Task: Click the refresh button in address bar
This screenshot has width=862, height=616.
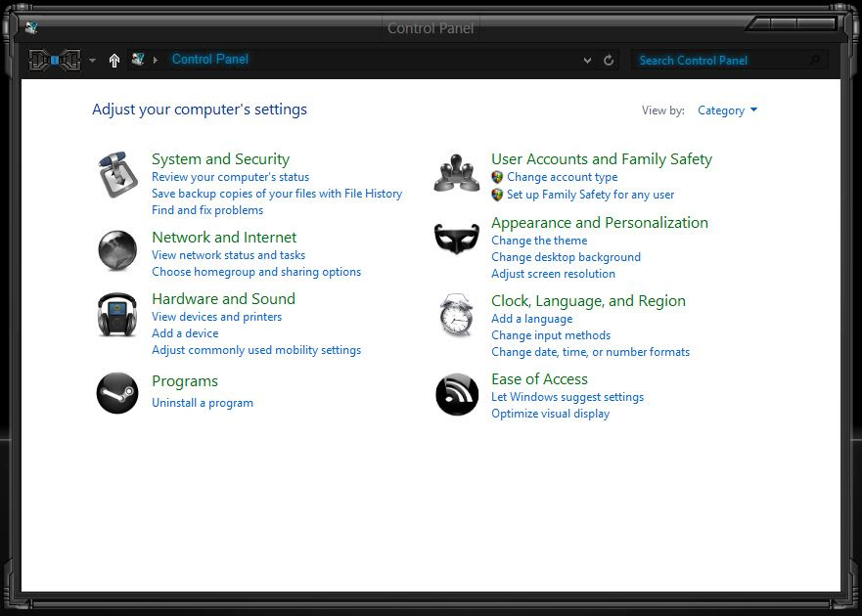Action: point(609,60)
